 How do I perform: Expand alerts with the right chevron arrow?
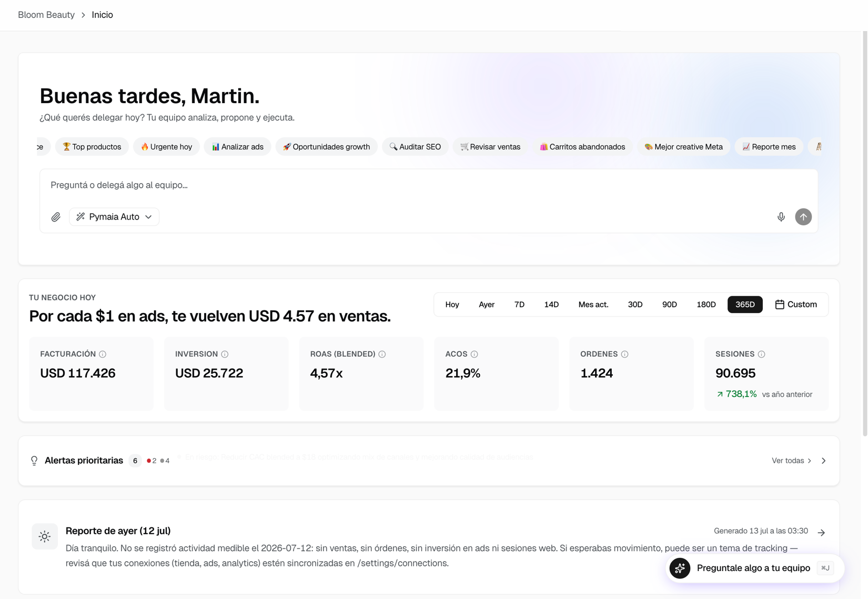pyautogui.click(x=824, y=461)
